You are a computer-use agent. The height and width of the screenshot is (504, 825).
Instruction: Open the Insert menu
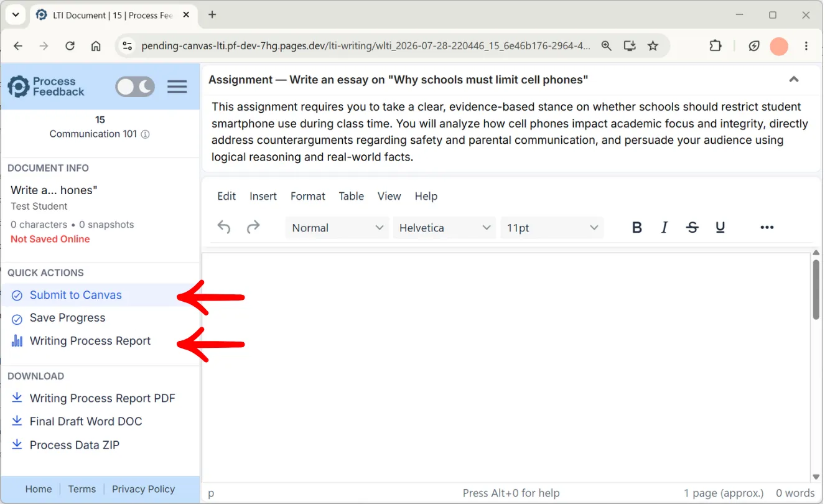pos(263,196)
